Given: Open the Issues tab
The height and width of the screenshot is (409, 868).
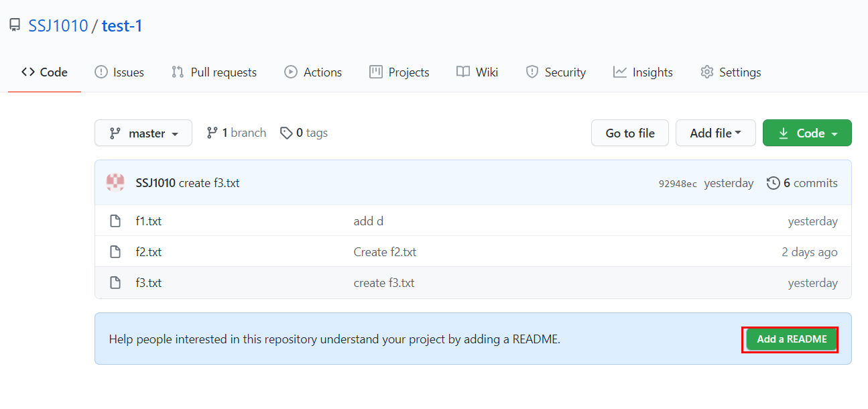Looking at the screenshot, I should (x=119, y=72).
